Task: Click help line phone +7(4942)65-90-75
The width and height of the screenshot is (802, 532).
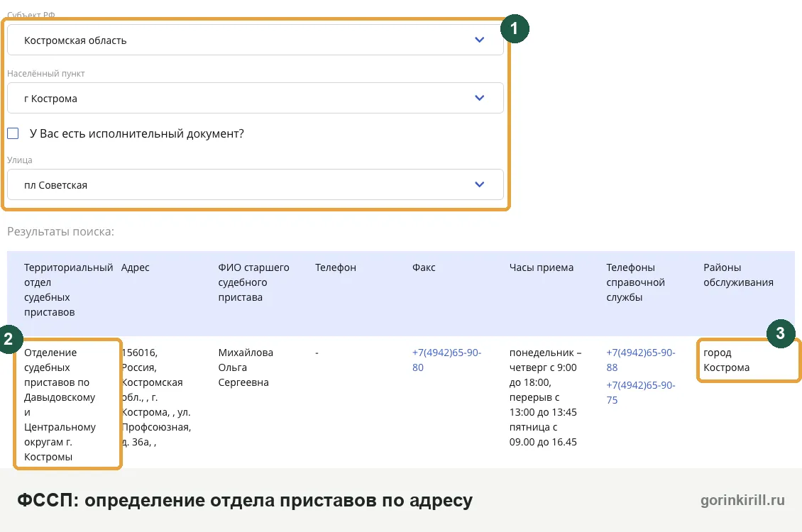Action: point(640,392)
